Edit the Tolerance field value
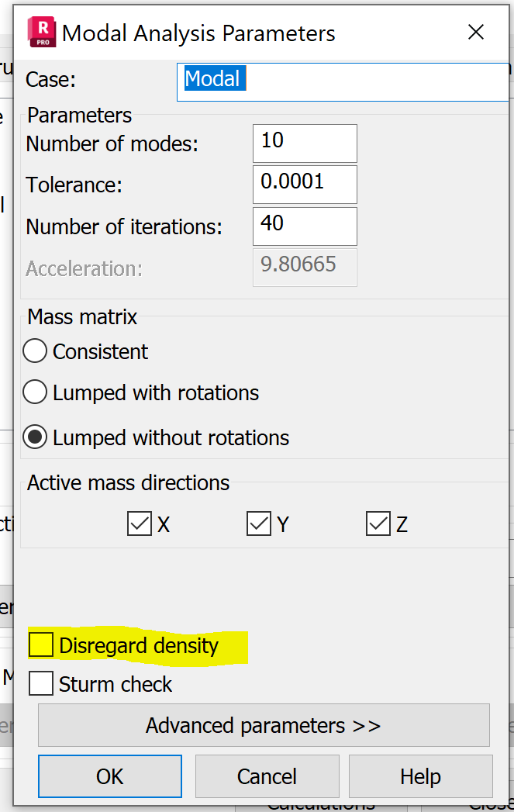 305,185
